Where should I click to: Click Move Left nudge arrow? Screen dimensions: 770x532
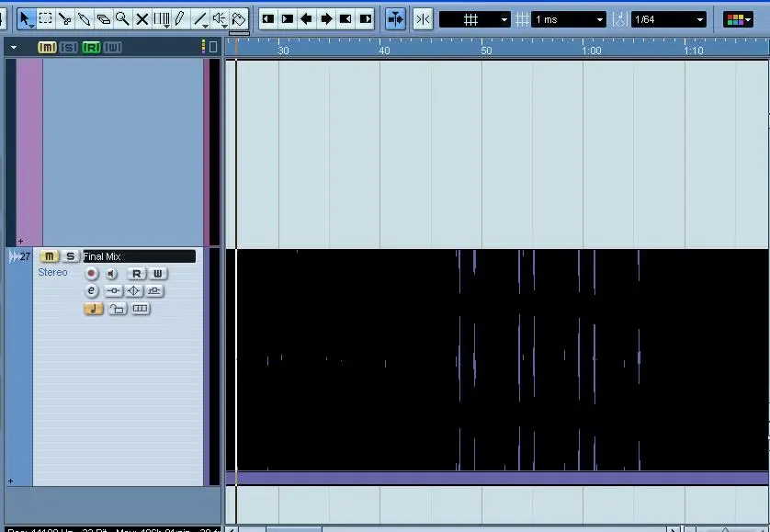(306, 19)
